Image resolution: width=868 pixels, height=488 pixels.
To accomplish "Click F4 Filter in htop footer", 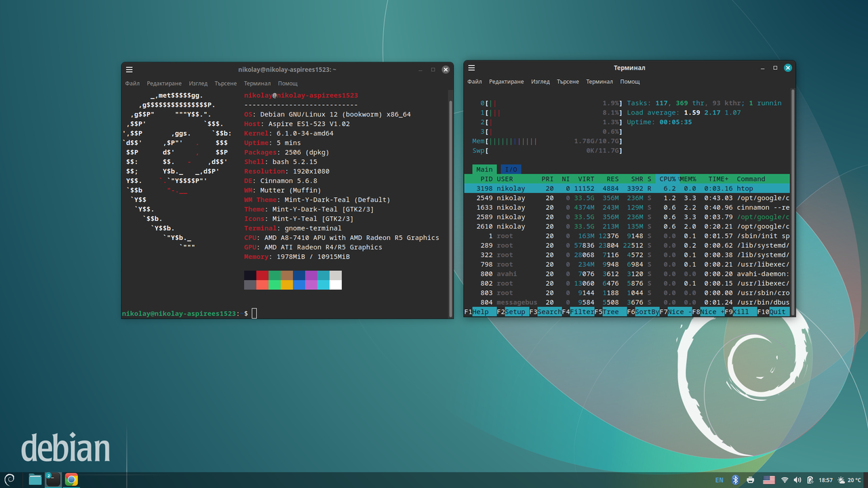I will (578, 312).
